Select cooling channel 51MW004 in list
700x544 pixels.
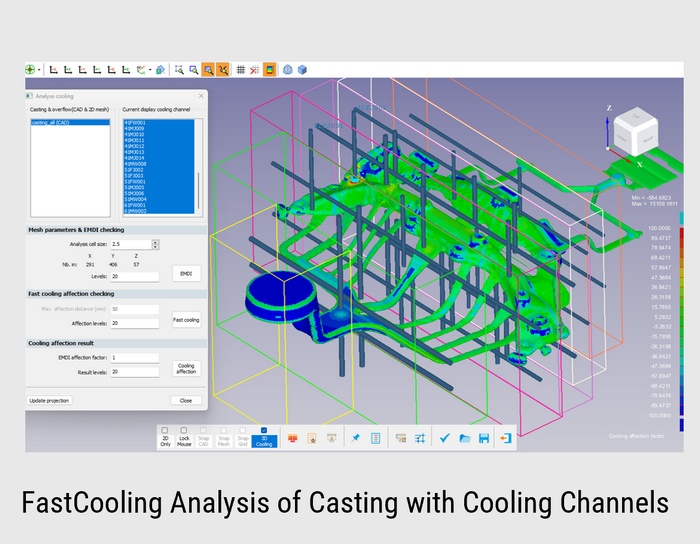tap(158, 199)
